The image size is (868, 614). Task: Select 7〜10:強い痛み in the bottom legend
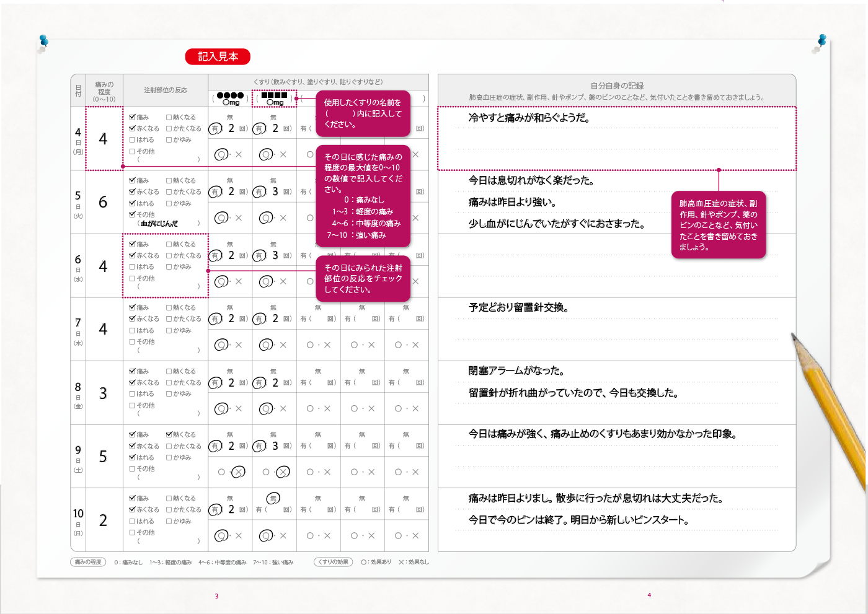273,563
